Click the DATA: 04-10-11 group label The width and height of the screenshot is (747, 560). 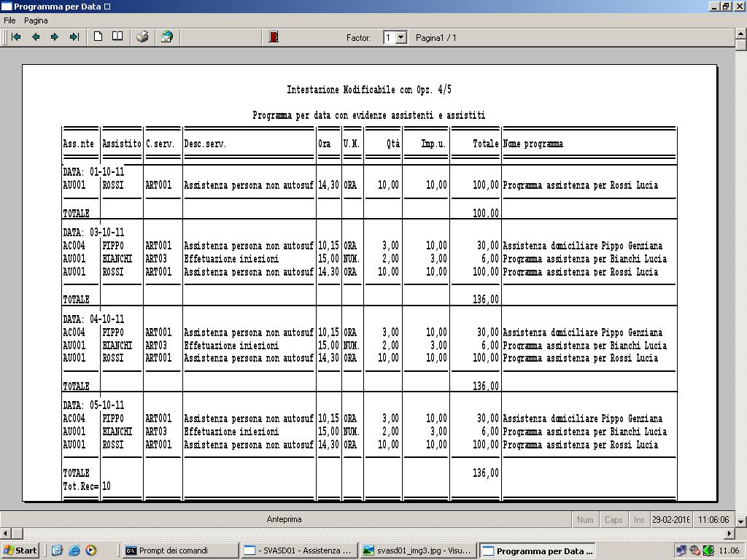tap(93, 319)
